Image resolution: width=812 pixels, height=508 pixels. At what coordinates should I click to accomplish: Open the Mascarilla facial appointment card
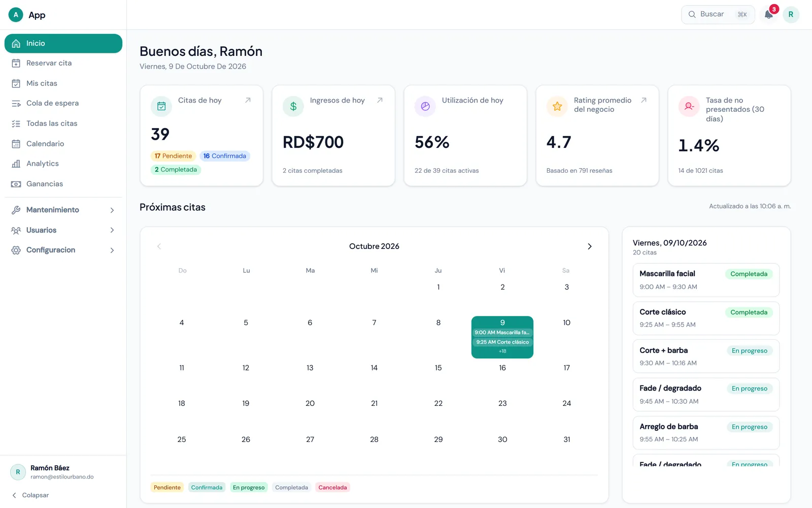point(706,280)
